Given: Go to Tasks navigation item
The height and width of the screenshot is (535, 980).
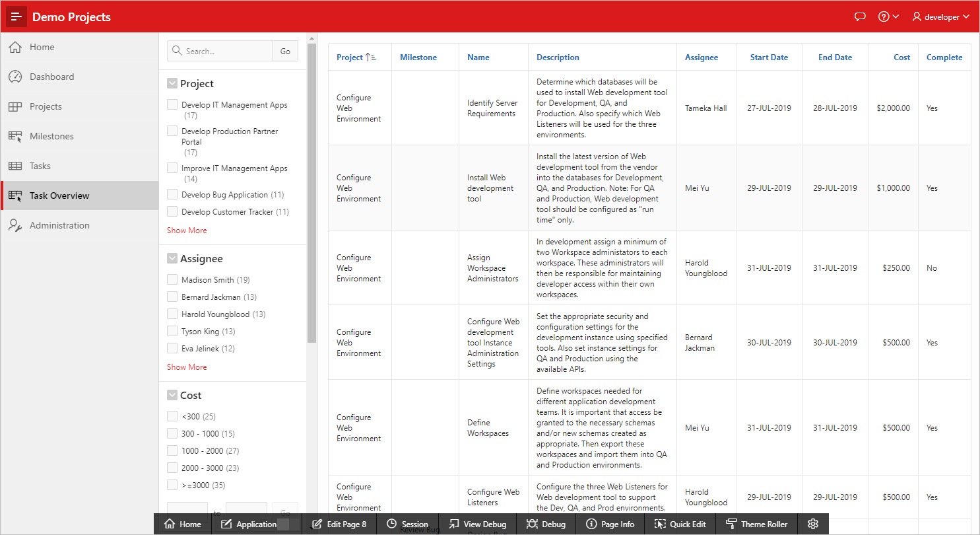Looking at the screenshot, I should tap(79, 166).
